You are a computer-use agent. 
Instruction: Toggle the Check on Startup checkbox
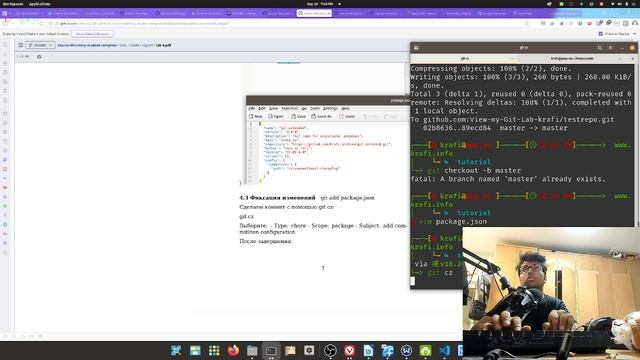(600, 34)
